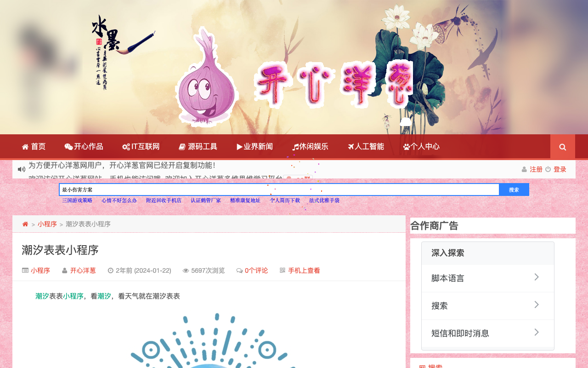Viewport: 588px width, 368px height.
Task: Click the magnifier search icon in navbar
Action: tap(563, 147)
